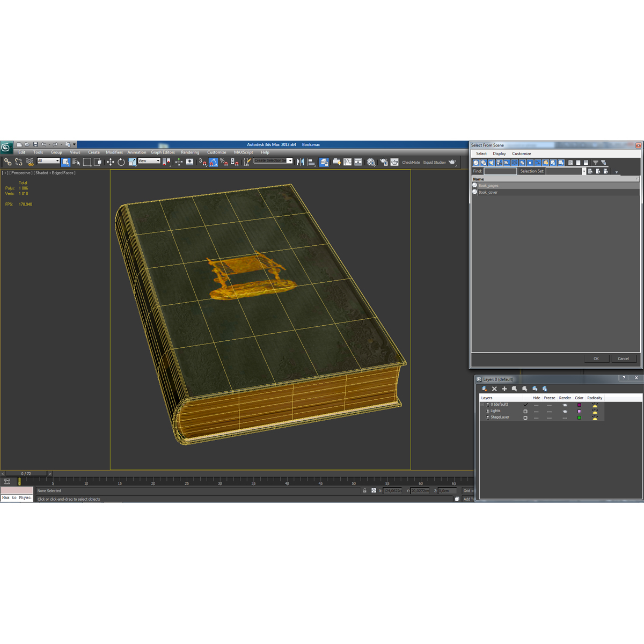
Task: Click the Select and Link tool
Action: [x=8, y=162]
